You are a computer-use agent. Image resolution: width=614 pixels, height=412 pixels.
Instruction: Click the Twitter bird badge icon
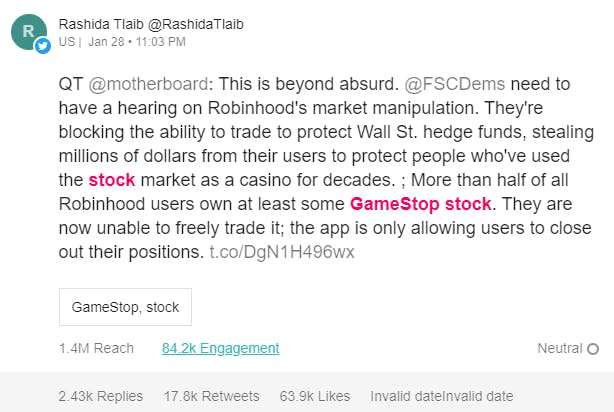coord(43,46)
